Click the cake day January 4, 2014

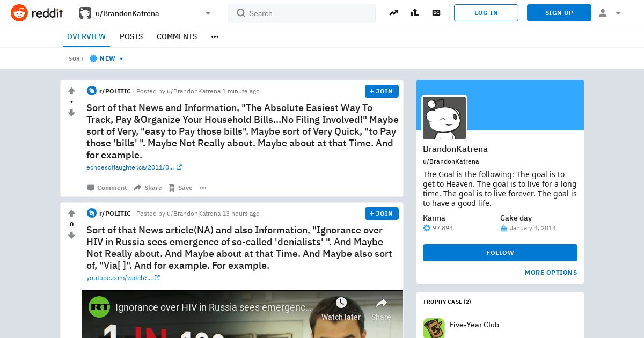pos(533,228)
